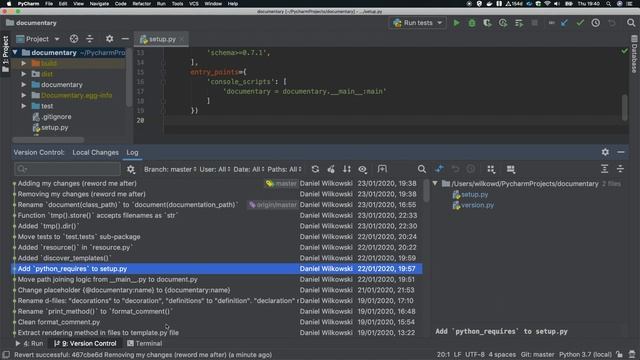Expand the documentary subfolder
The image size is (640, 360).
(24, 84)
